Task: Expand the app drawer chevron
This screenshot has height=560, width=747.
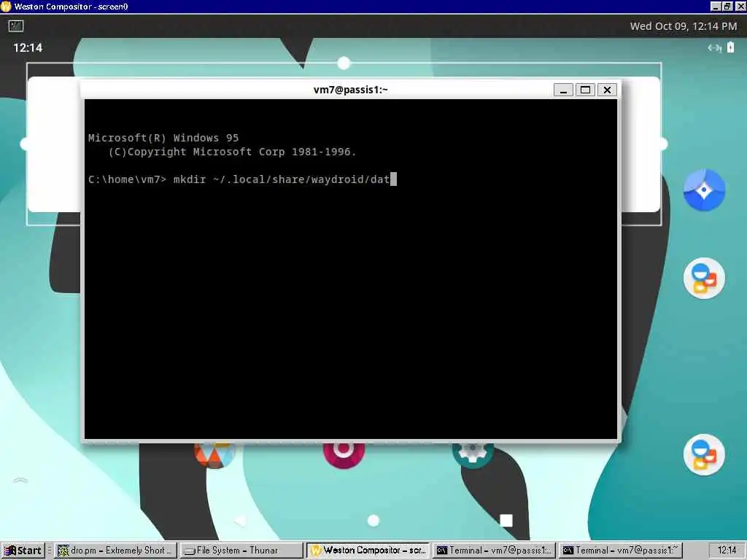Action: pos(20,481)
